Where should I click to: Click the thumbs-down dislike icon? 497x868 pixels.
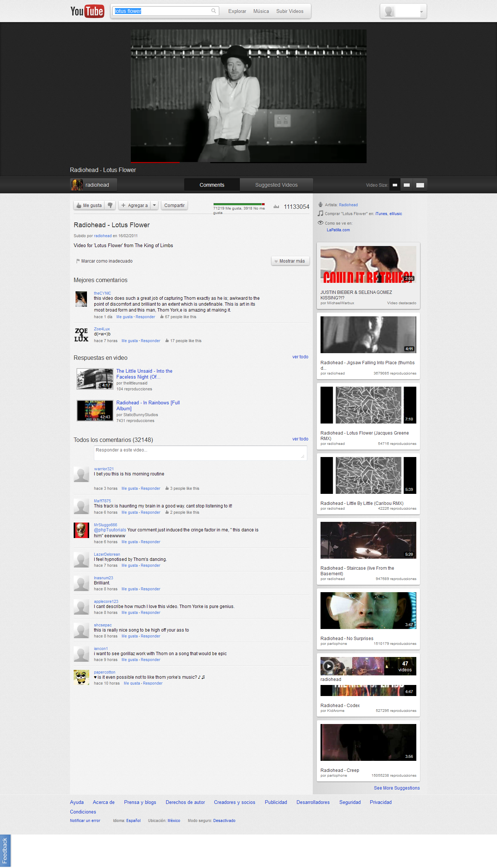coord(110,205)
